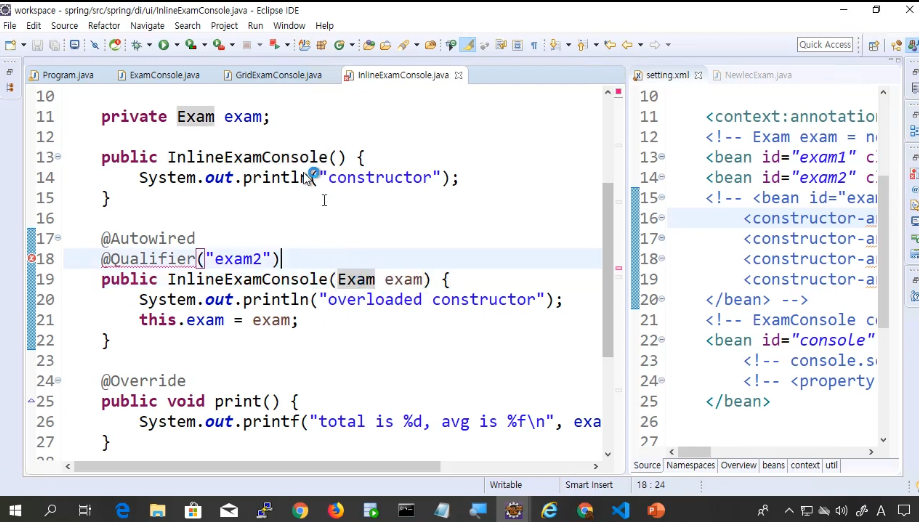Screen dimensions: 919x522
Task: Open the Coverage dropdown arrow
Action: [x=204, y=45]
